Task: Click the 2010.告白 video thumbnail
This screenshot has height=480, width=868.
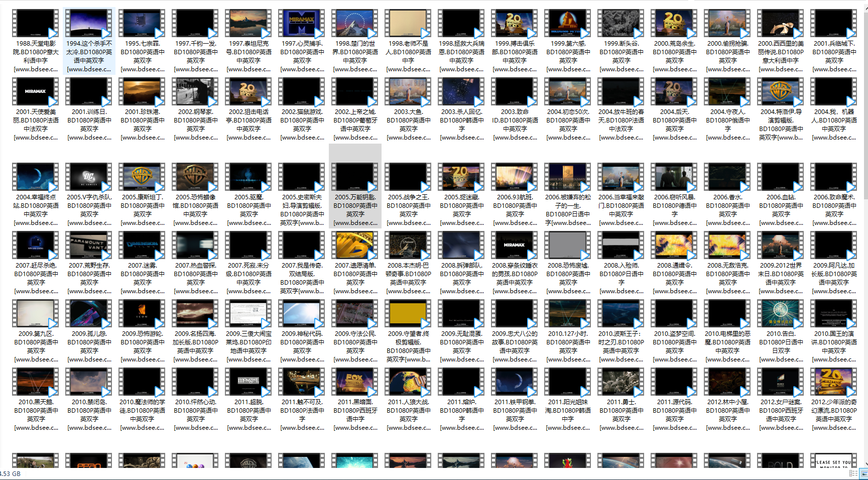Action: coord(781,313)
